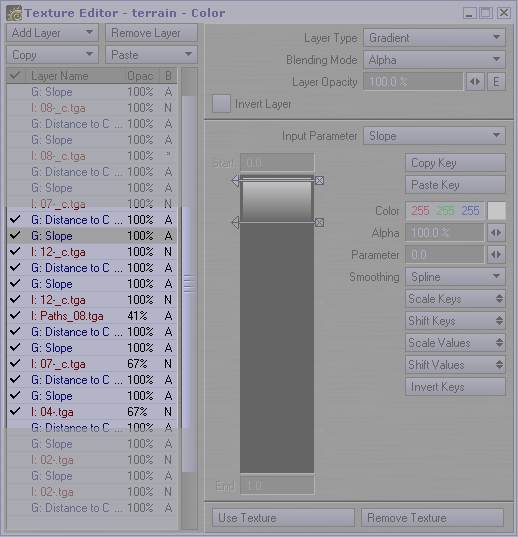
Task: Click the Remove Texture button
Action: 432,517
